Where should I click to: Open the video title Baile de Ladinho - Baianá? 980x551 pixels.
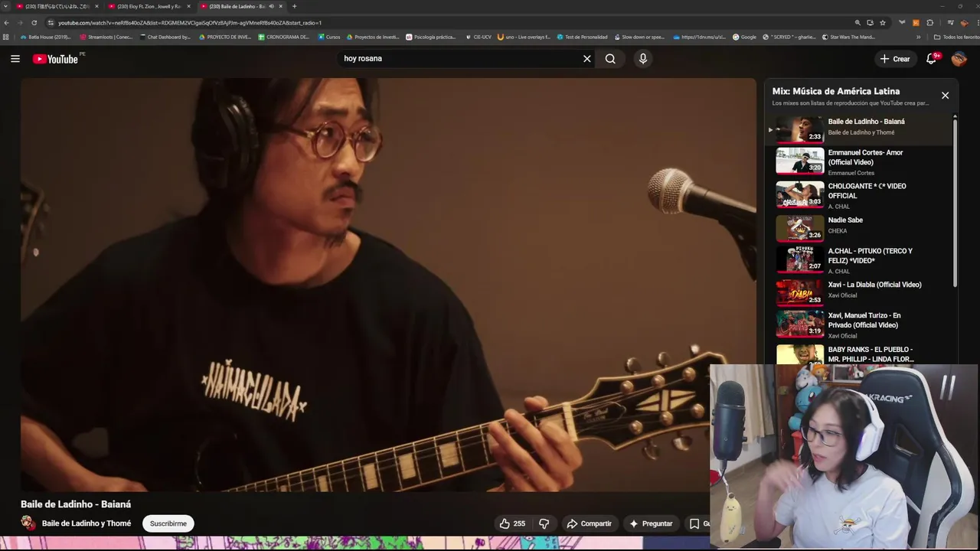76,504
